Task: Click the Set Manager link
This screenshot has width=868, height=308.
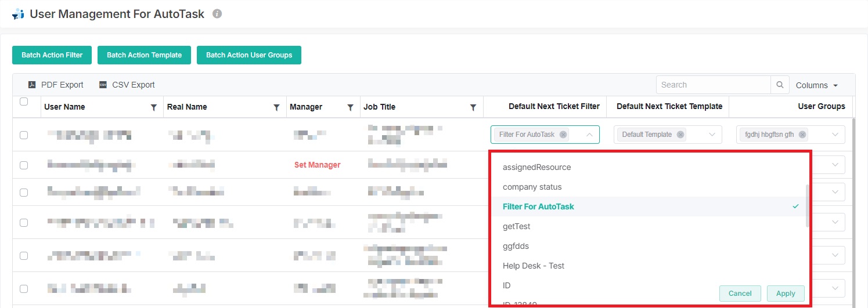Action: point(317,165)
